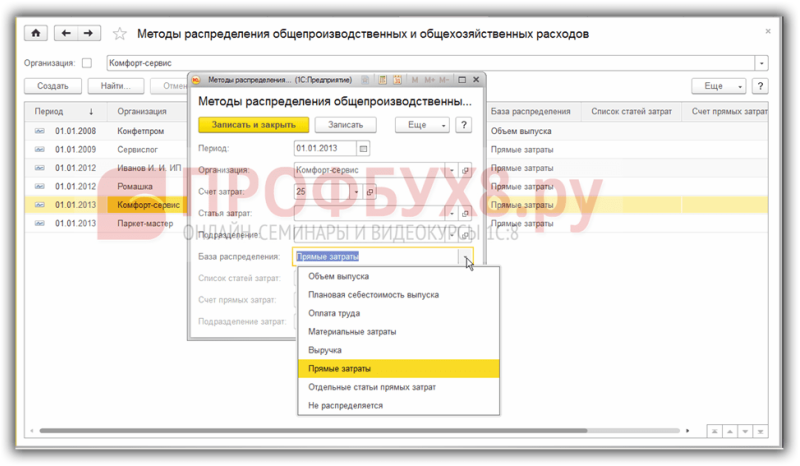Viewport: 800px width, 466px height.
Task: Navigate forward with the right arrow
Action: (89, 33)
